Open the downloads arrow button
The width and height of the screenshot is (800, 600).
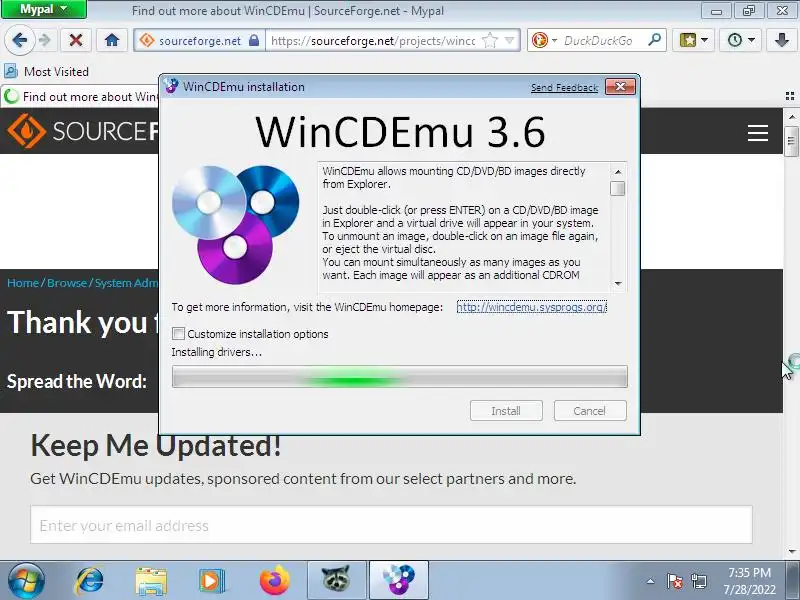(x=781, y=40)
